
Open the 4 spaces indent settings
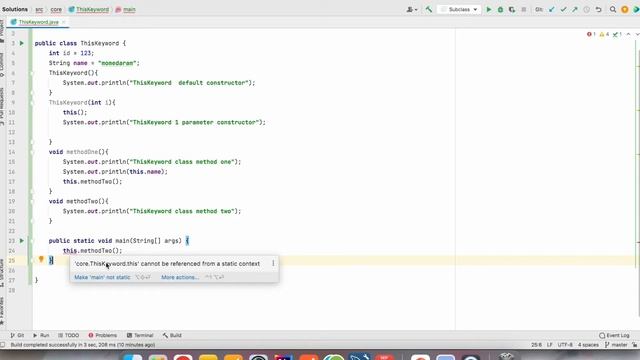588,345
